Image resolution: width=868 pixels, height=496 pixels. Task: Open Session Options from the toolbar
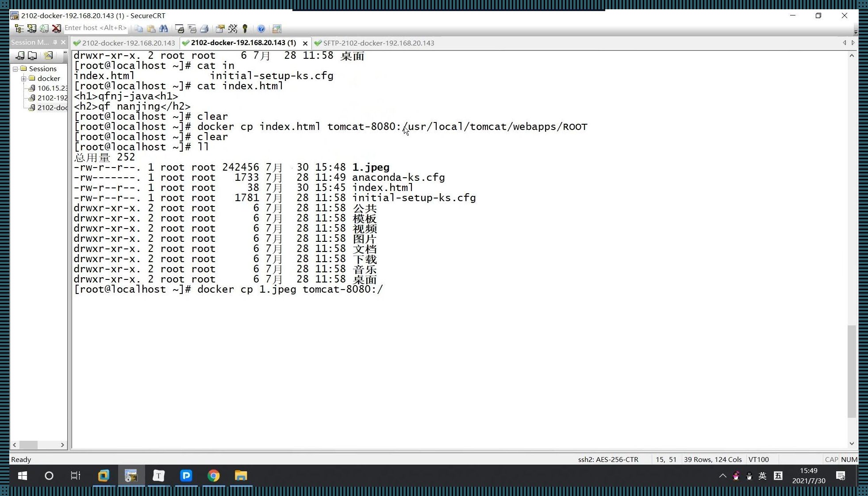coord(220,29)
